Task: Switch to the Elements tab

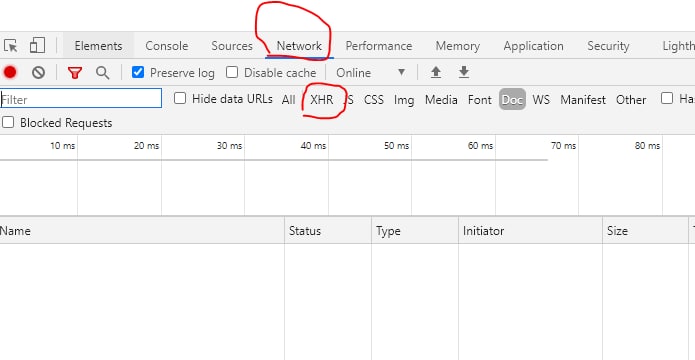Action: coord(98,46)
